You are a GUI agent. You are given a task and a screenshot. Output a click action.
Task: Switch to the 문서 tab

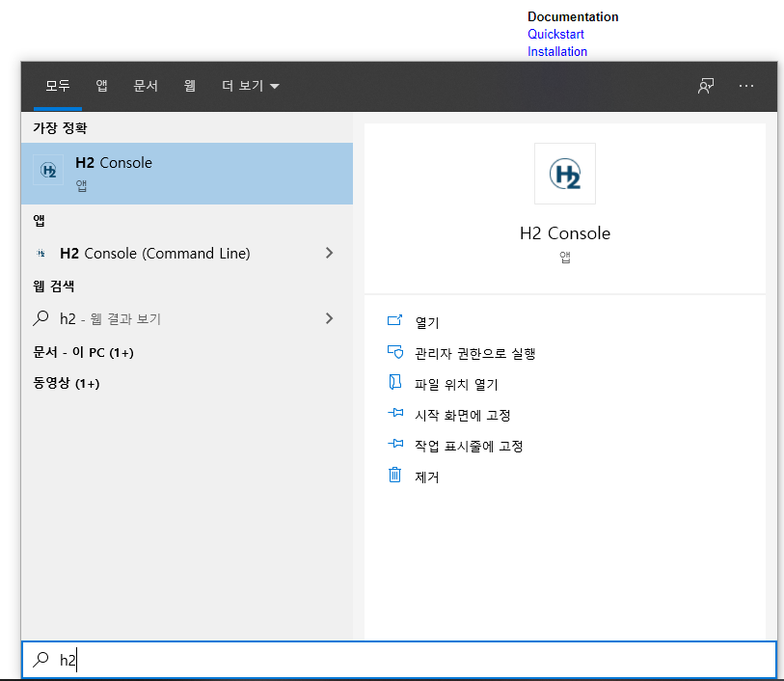[x=146, y=86]
